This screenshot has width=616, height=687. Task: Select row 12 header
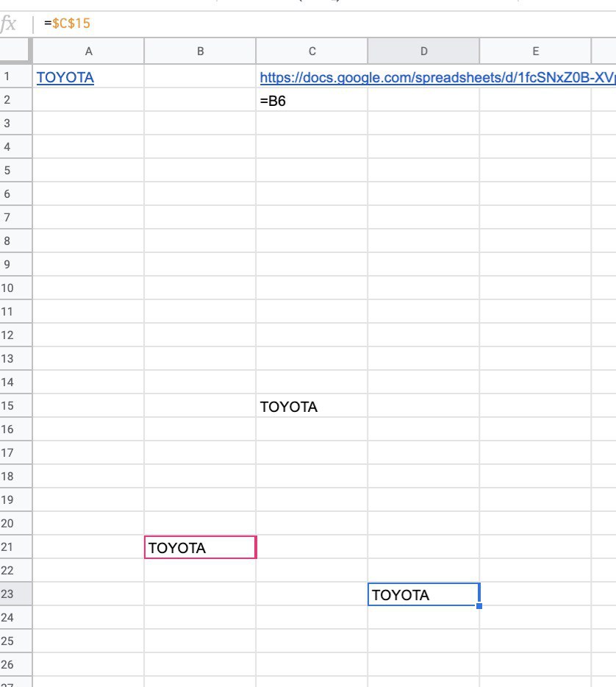(15, 335)
